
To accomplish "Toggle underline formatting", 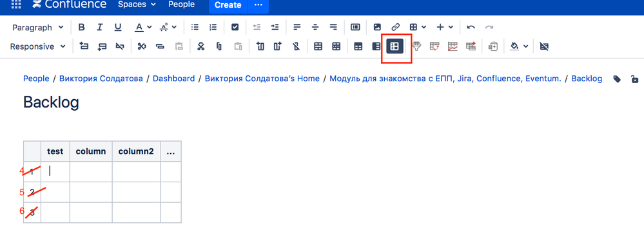I will [118, 27].
